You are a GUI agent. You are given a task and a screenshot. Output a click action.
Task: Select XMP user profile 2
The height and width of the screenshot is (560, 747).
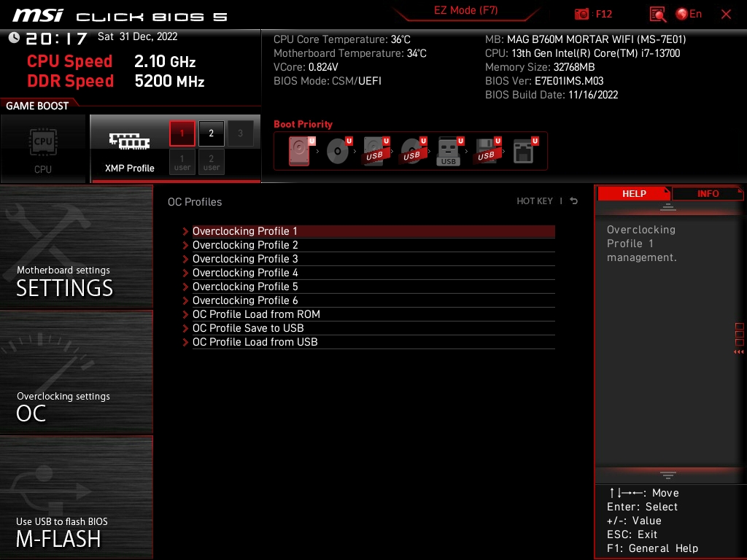coord(211,162)
